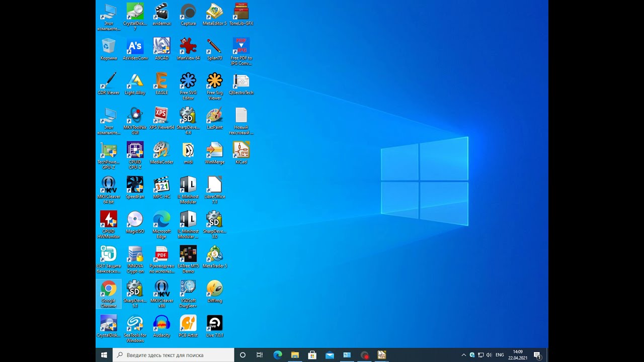Open the Windows Start menu

coord(104,355)
